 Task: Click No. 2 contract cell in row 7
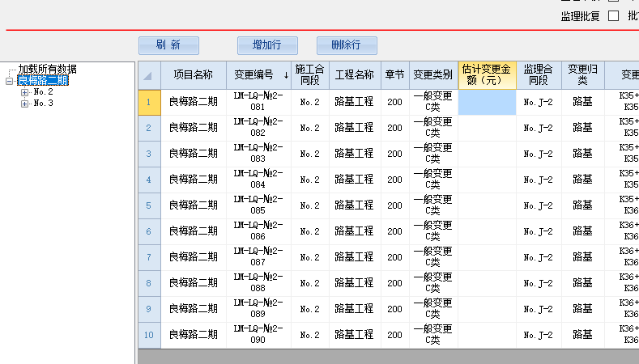[310, 257]
